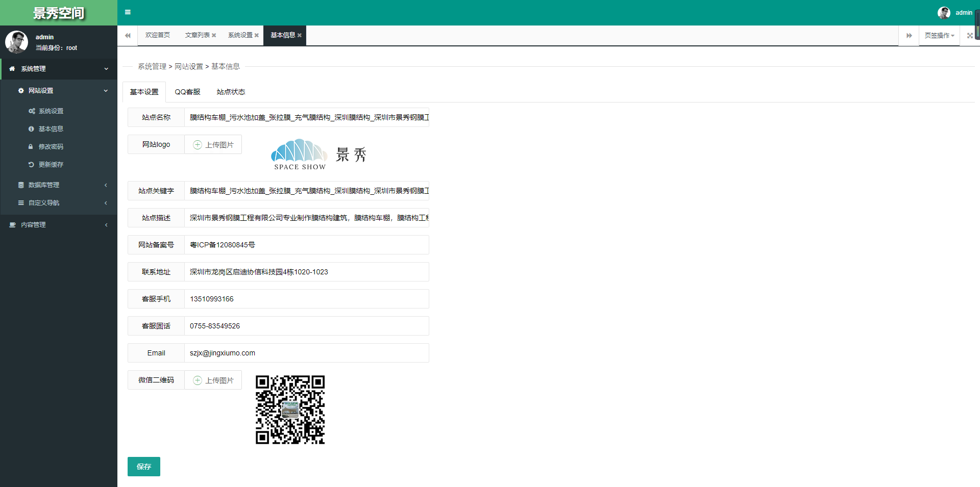Click the WeChat QR code image
Image resolution: width=980 pixels, height=487 pixels.
coord(290,410)
